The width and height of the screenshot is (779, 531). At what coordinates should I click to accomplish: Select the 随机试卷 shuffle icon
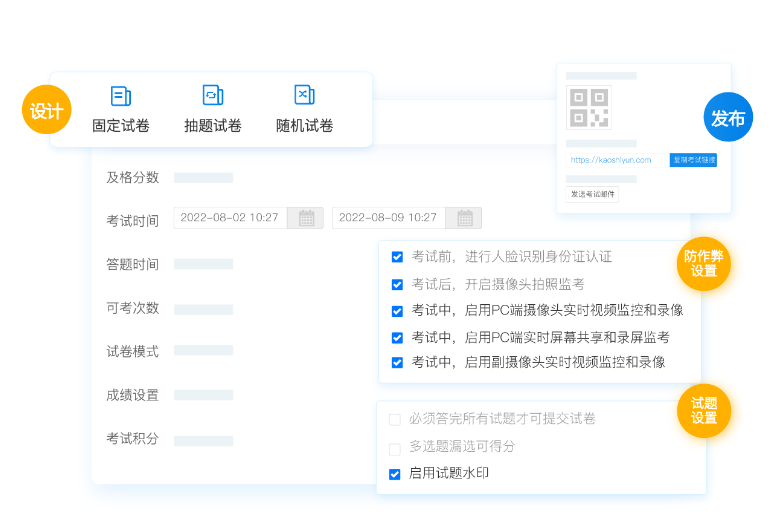point(304,95)
